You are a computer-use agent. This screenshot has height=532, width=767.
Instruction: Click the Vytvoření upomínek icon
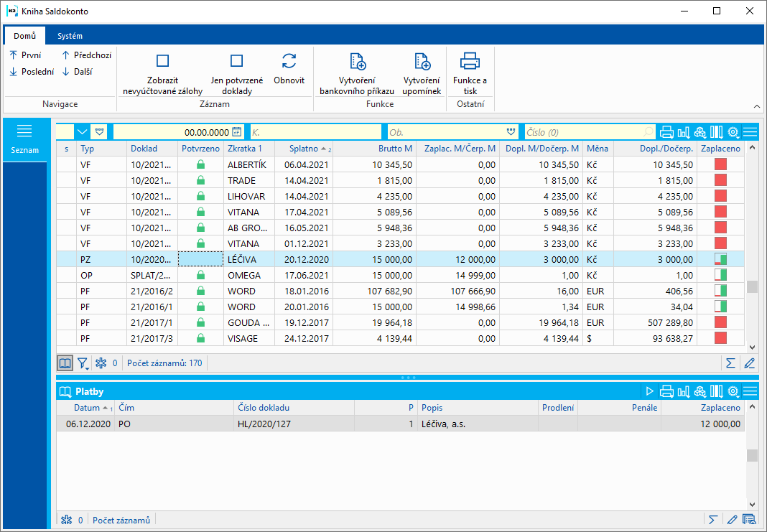(x=422, y=61)
